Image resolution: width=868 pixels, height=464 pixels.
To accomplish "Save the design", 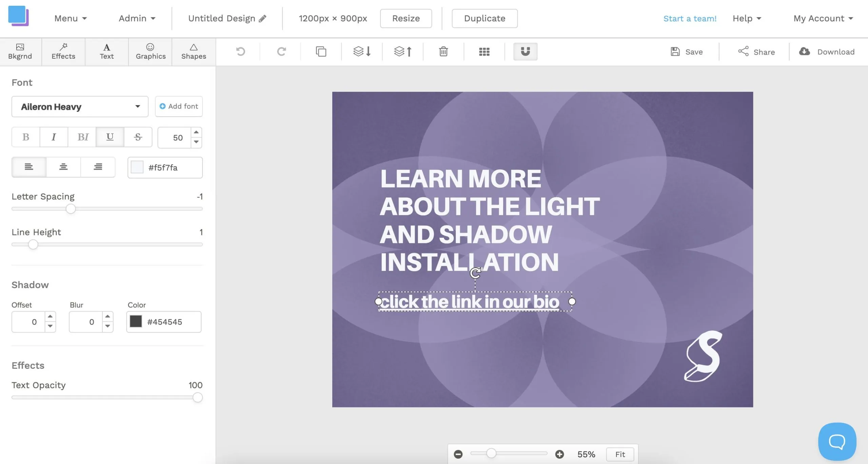I will 687,52.
